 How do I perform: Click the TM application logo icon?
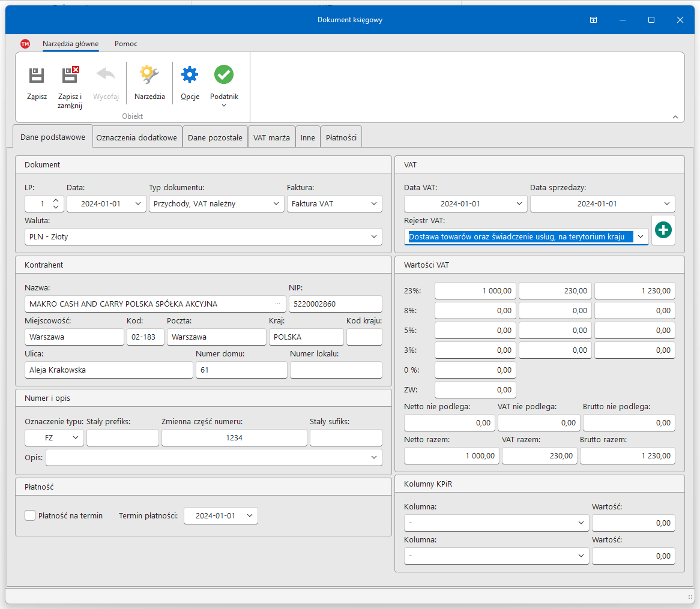[25, 44]
